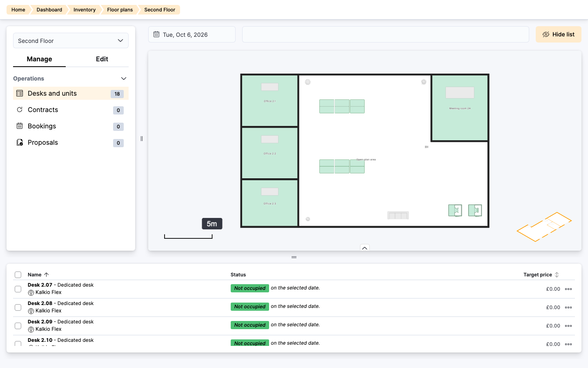The width and height of the screenshot is (588, 368).
Task: Select Meeting room 2A on the floor plan
Action: click(460, 108)
